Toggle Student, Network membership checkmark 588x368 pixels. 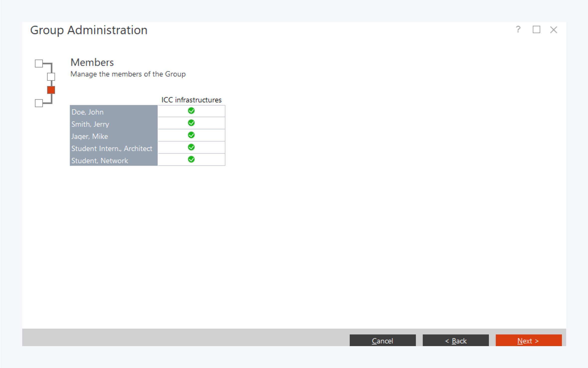tap(191, 160)
